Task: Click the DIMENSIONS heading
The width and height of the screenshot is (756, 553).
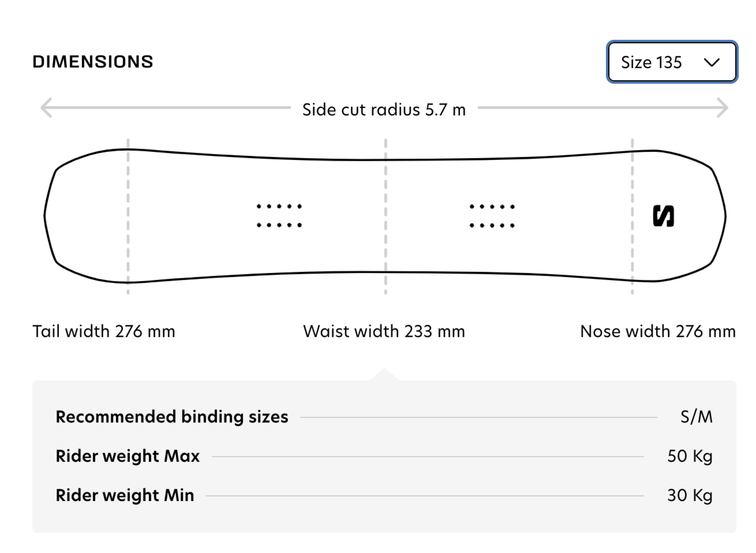Action: coord(93,62)
